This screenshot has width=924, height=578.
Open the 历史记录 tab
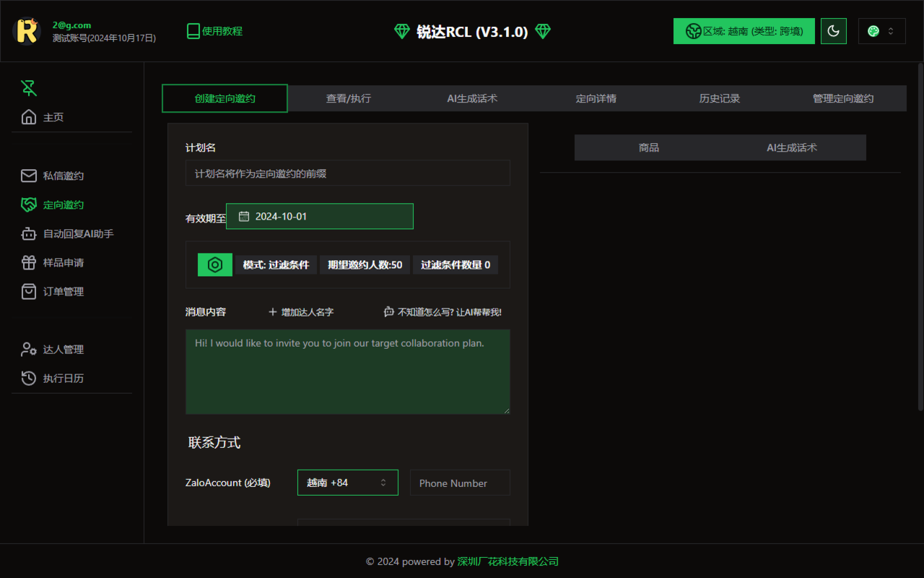click(719, 98)
